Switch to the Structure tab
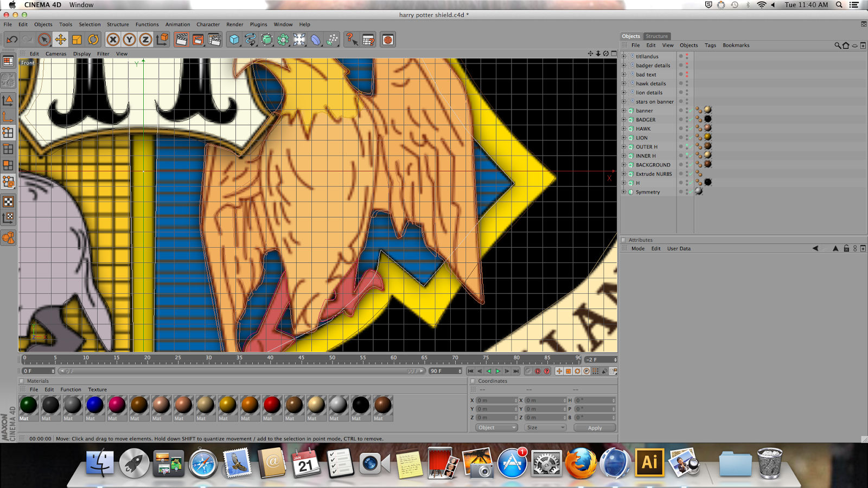The width and height of the screenshot is (868, 488). (656, 36)
